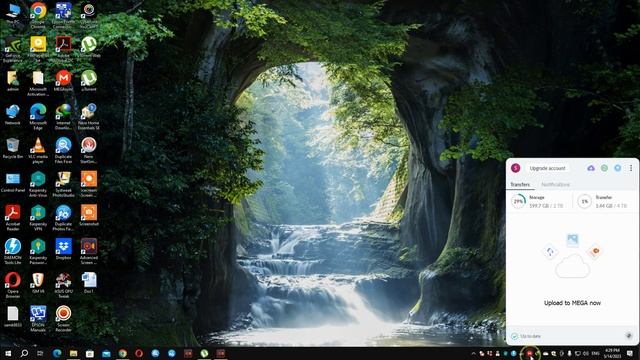The image size is (640, 360).
Task: Open Doc1 file on desktop
Action: [89, 283]
